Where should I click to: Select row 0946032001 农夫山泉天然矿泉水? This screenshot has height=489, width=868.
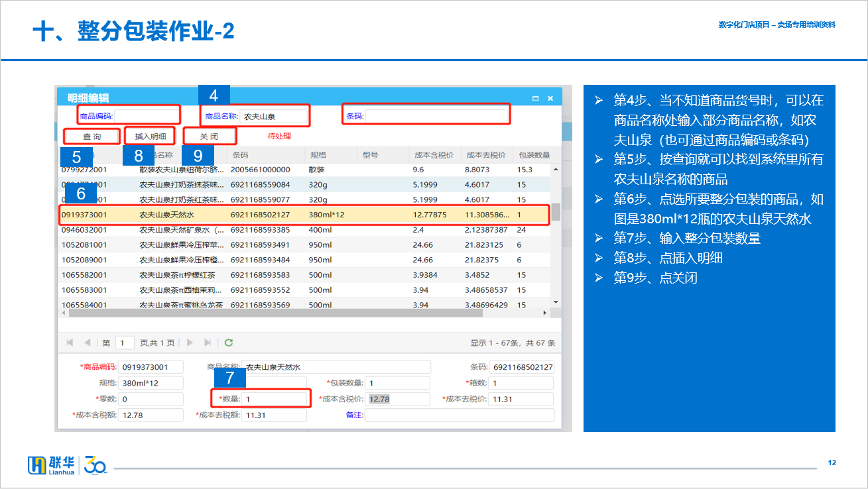[304, 230]
